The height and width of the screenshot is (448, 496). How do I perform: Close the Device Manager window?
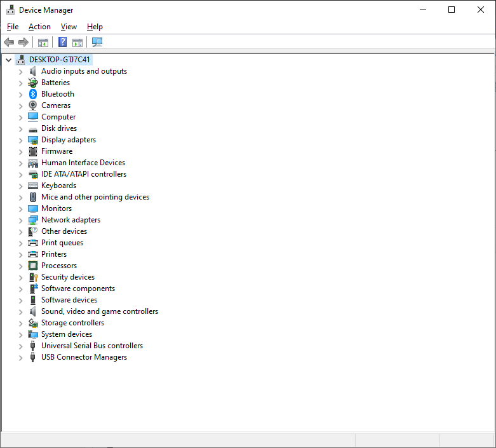[x=481, y=10]
